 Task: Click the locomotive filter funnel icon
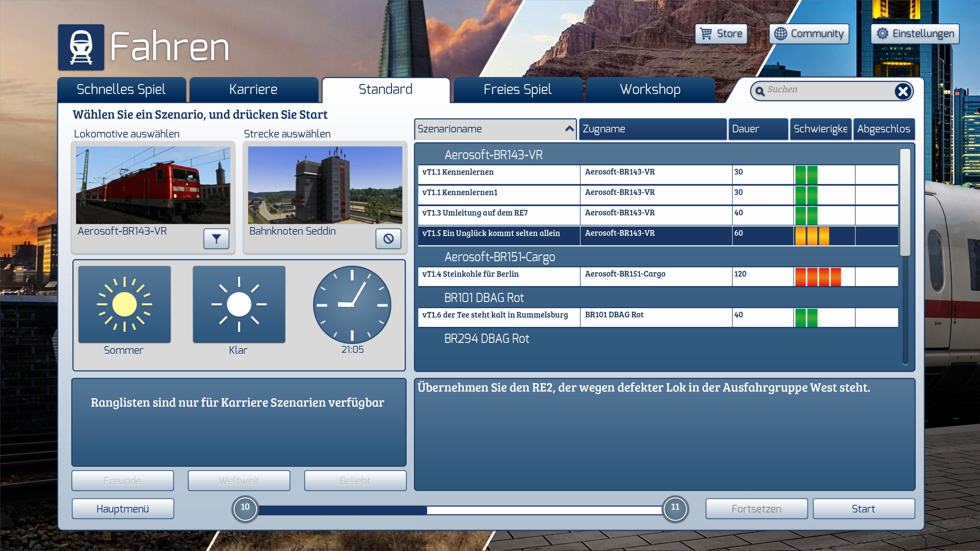click(x=216, y=239)
